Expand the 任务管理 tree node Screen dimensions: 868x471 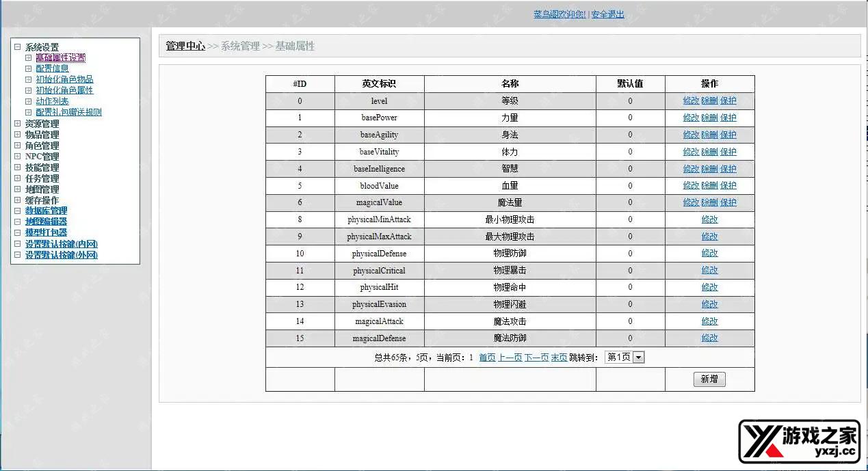[x=18, y=178]
